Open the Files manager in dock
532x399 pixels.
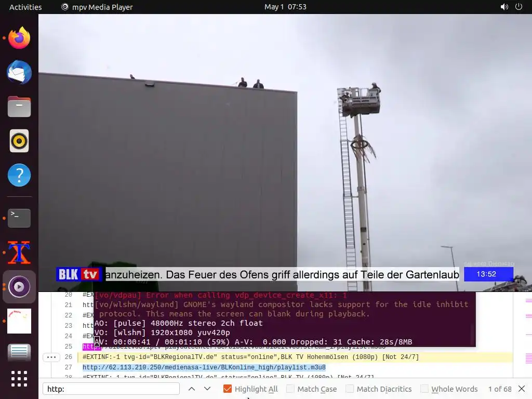pos(19,107)
